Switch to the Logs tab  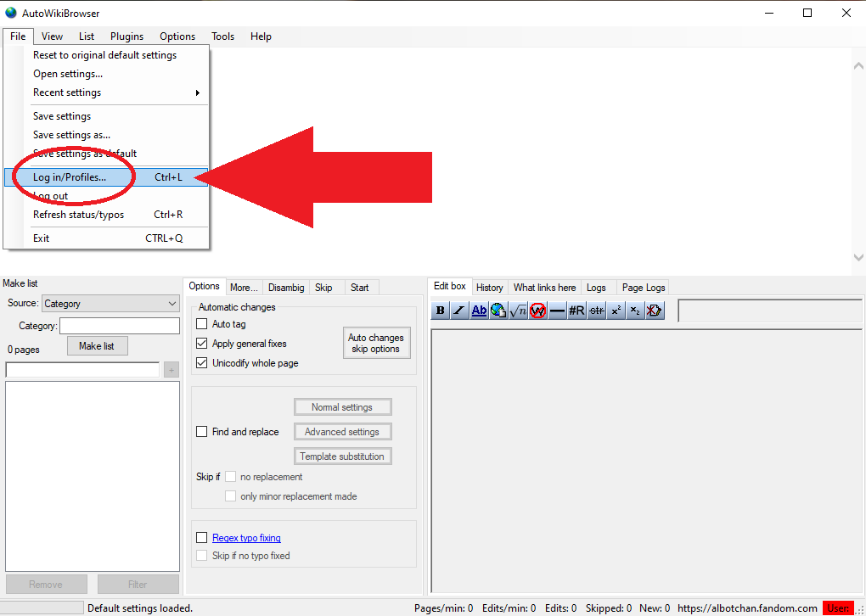pyautogui.click(x=597, y=288)
